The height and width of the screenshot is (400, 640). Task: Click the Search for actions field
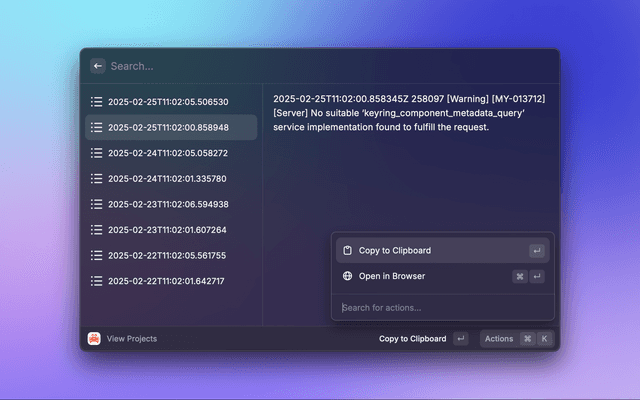(440, 307)
